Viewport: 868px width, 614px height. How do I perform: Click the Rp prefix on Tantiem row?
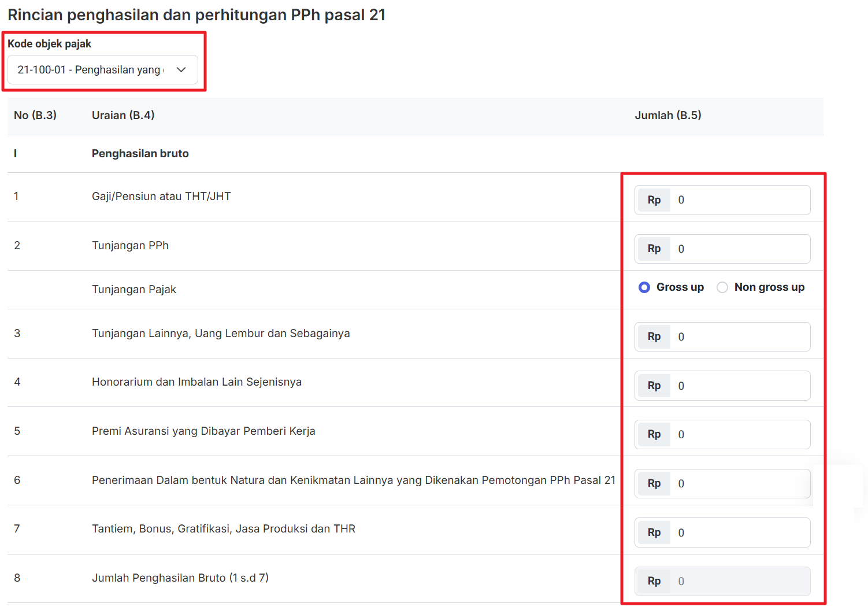654,532
